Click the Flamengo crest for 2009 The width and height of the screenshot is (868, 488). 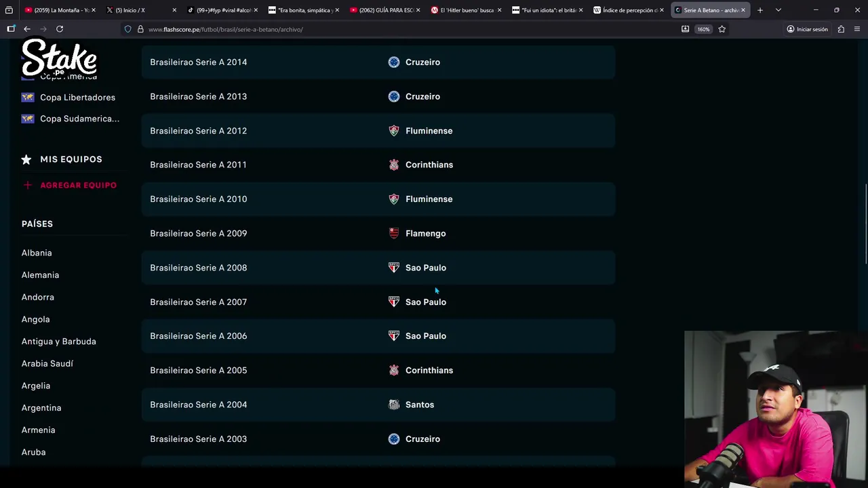point(394,233)
